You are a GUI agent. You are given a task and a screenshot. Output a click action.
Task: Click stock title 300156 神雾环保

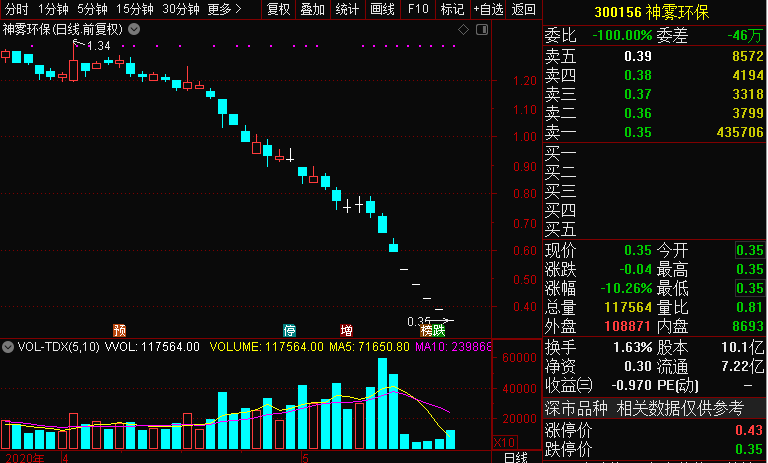click(651, 12)
